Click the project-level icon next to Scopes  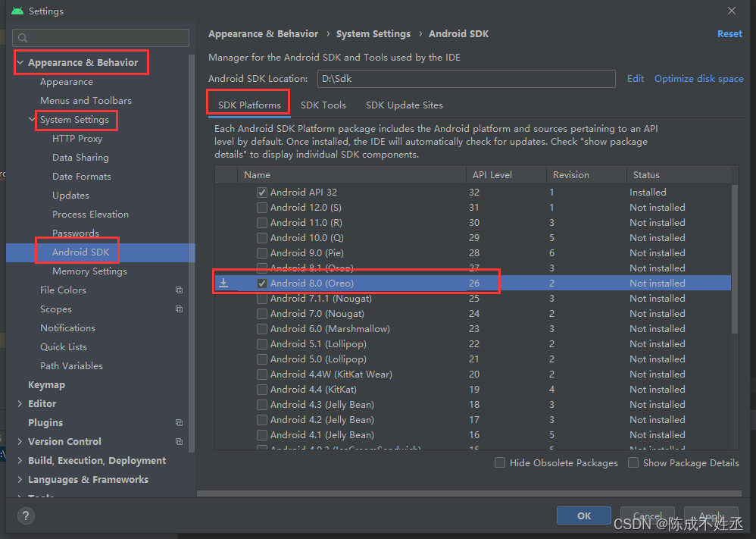[180, 309]
